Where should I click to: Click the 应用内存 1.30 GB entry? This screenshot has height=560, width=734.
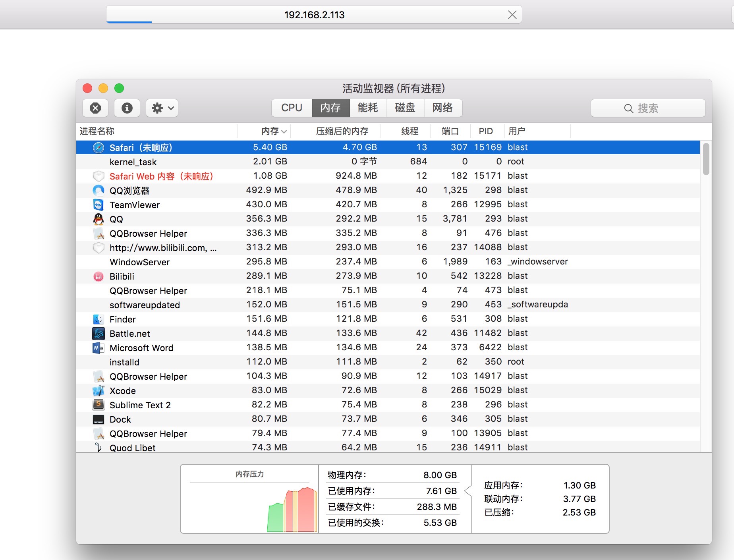(540, 485)
